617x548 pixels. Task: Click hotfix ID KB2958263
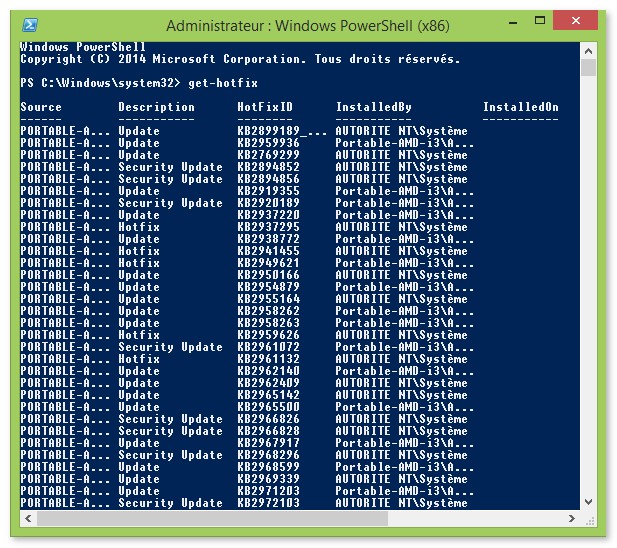point(268,323)
